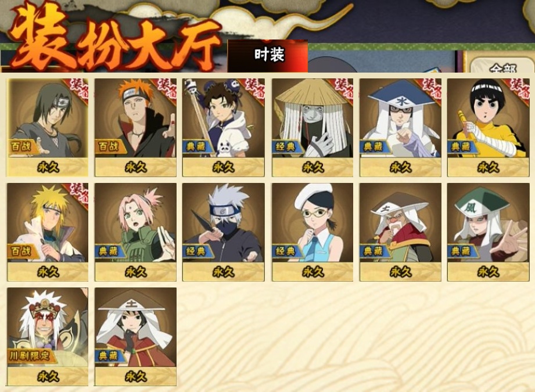This screenshot has height=392, width=535.
Task: Open the 时装 tab
Action: [x=268, y=56]
